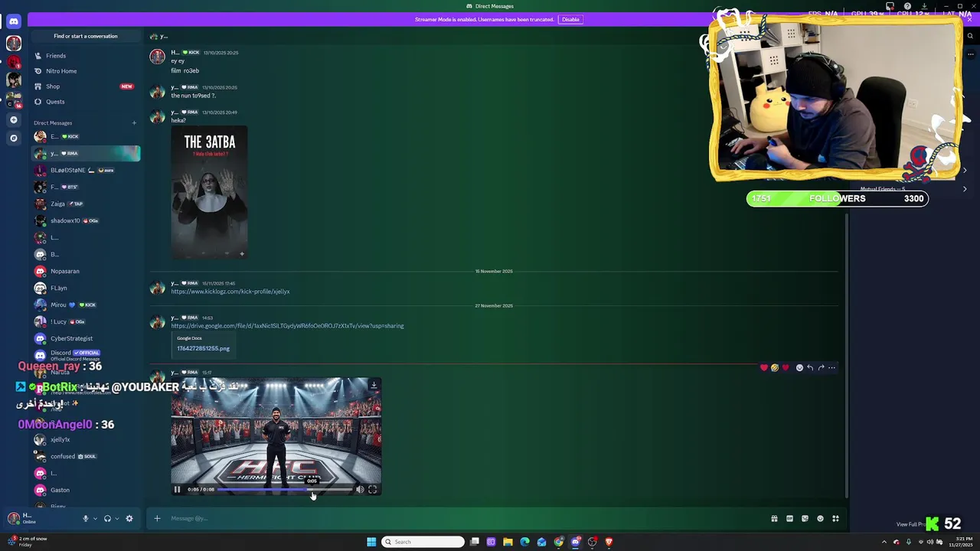
Task: Show hidden tray icons chevron
Action: (x=884, y=542)
